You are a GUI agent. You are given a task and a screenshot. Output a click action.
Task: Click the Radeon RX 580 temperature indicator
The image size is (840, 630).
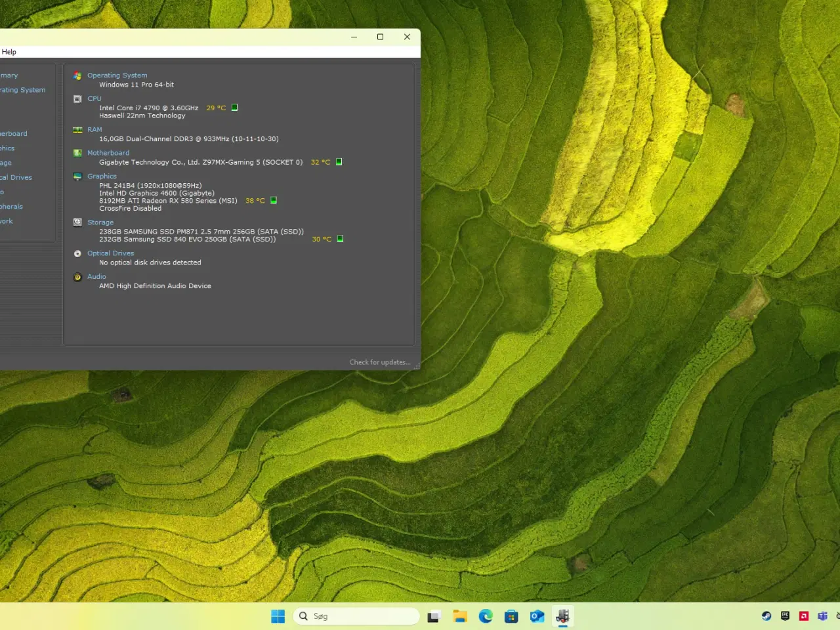tap(274, 201)
